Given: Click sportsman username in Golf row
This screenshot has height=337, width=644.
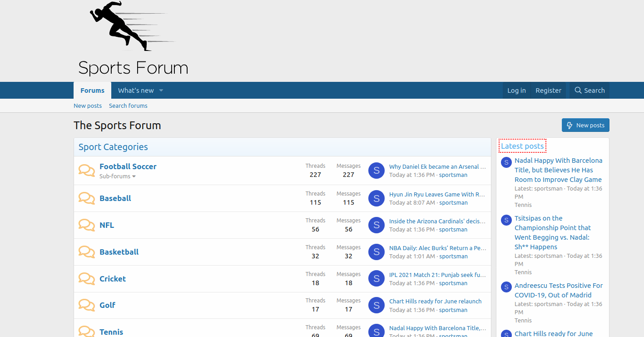Looking at the screenshot, I should tap(453, 310).
